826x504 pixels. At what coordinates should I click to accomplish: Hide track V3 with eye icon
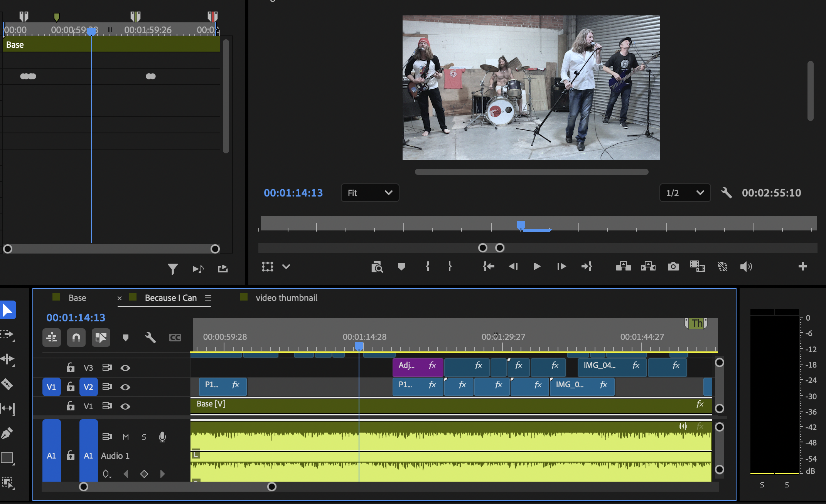click(125, 368)
